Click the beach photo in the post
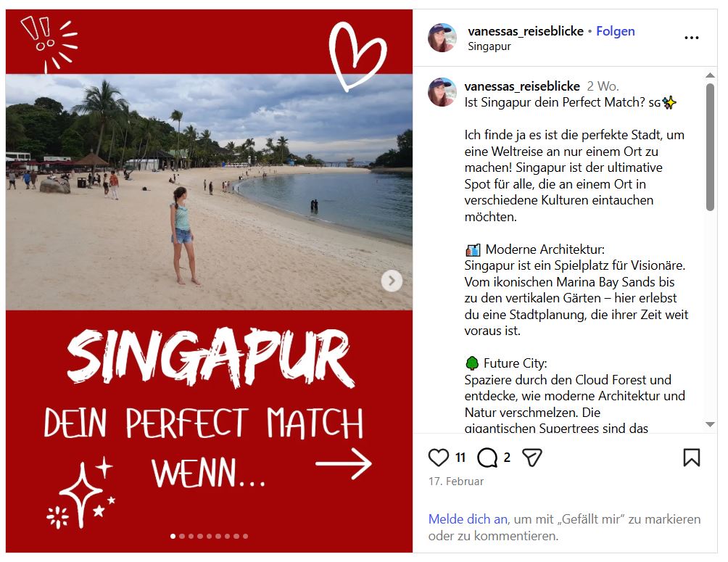 [209, 192]
